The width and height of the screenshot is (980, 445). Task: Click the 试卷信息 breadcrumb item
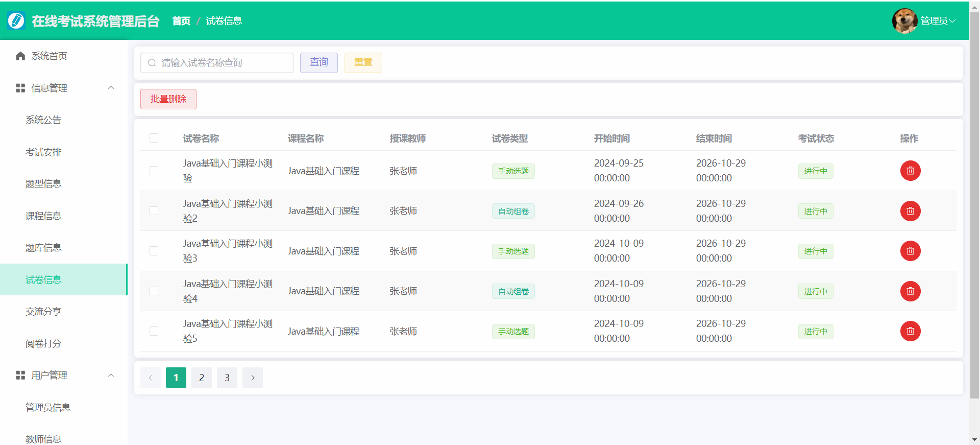pos(224,21)
